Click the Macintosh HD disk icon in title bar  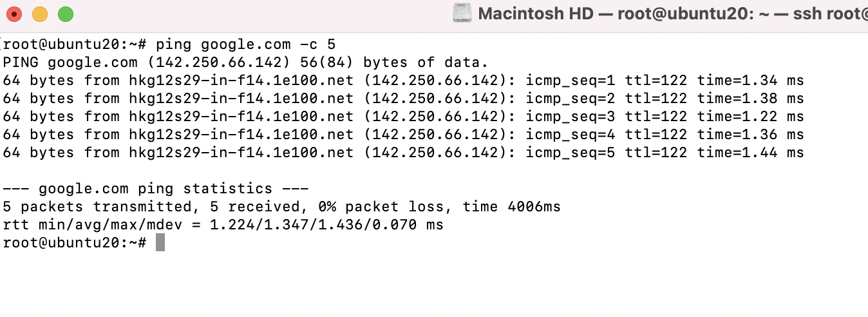(462, 14)
